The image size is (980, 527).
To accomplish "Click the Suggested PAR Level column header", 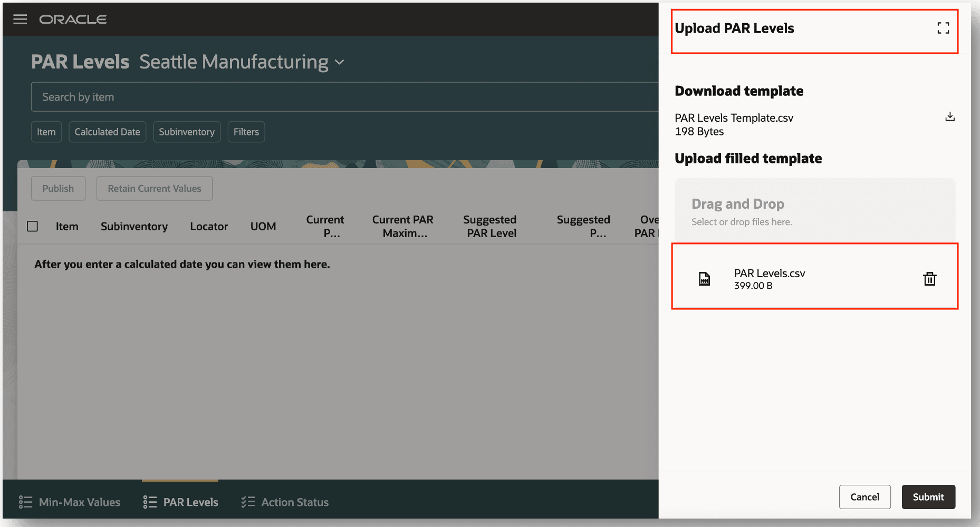I will point(491,227).
